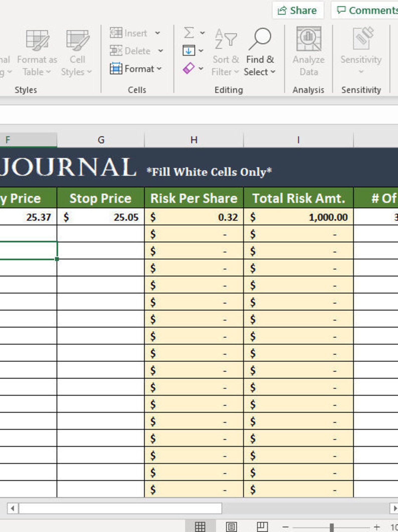Click the Analyze Data icon

pyautogui.click(x=309, y=39)
